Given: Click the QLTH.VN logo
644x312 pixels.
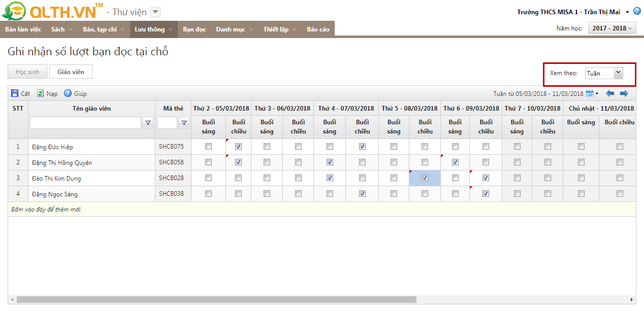Looking at the screenshot, I should coord(52,11).
